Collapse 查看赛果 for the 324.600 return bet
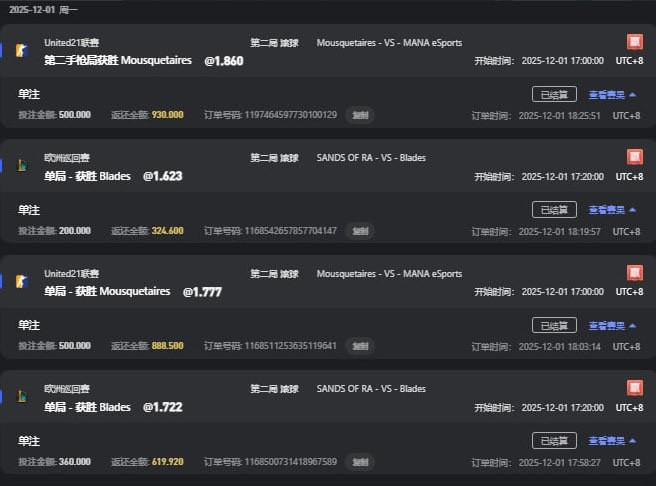Screen dimensions: 656x486 [612, 210]
